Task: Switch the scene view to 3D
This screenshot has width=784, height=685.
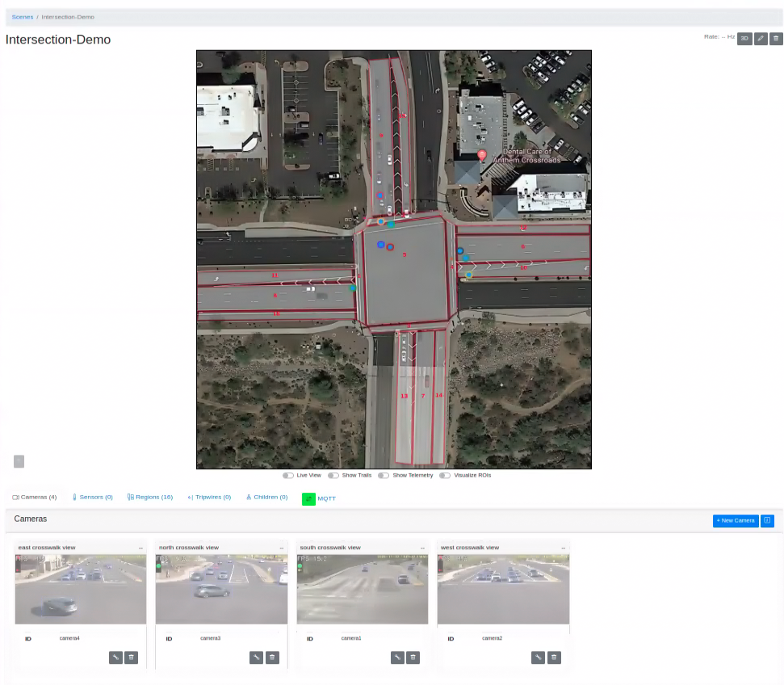Action: (744, 38)
